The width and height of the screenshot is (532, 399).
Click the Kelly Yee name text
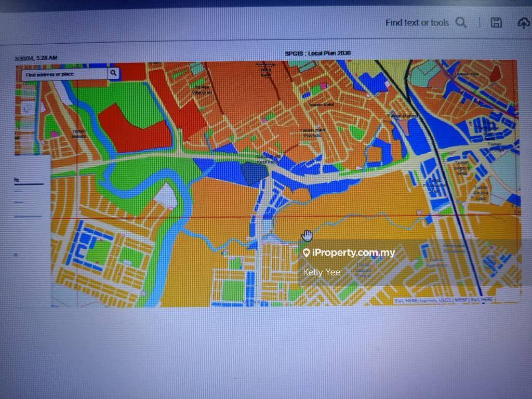click(x=322, y=272)
